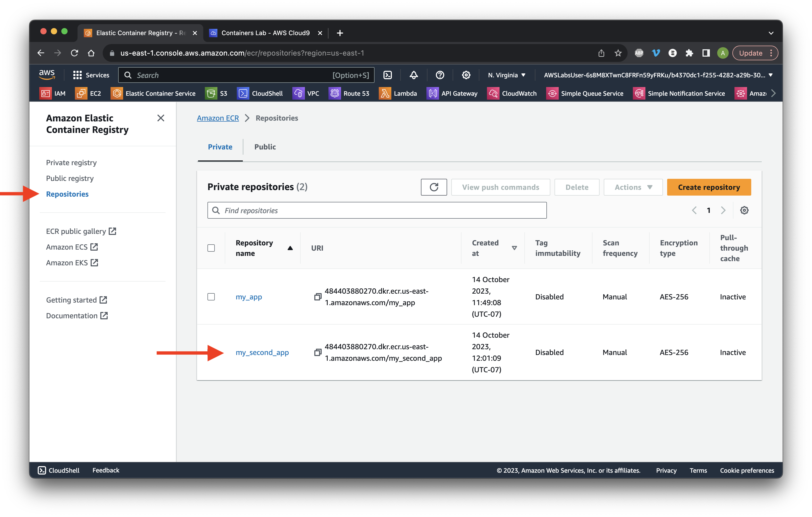Open Private registry in sidebar
The image size is (812, 517).
72,163
